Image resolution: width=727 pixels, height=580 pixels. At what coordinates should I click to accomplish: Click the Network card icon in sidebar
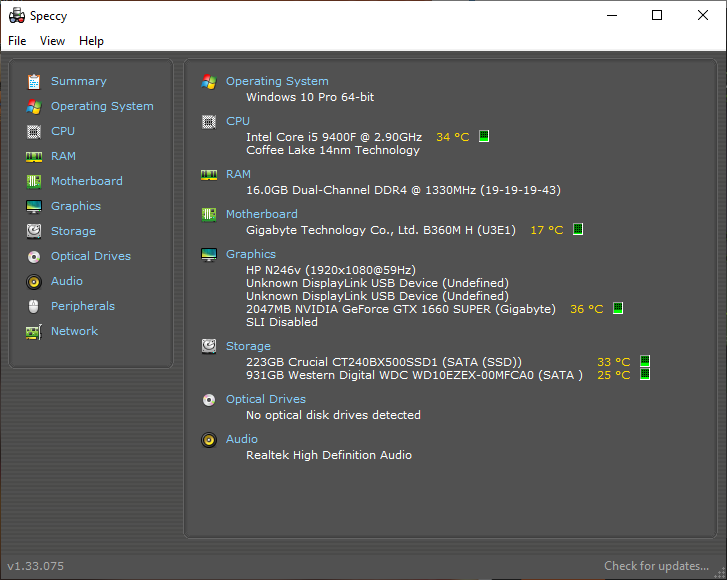[34, 331]
